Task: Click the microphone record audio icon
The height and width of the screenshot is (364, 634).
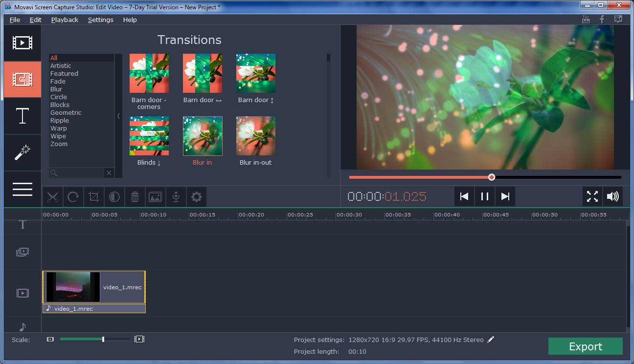Action: point(176,197)
